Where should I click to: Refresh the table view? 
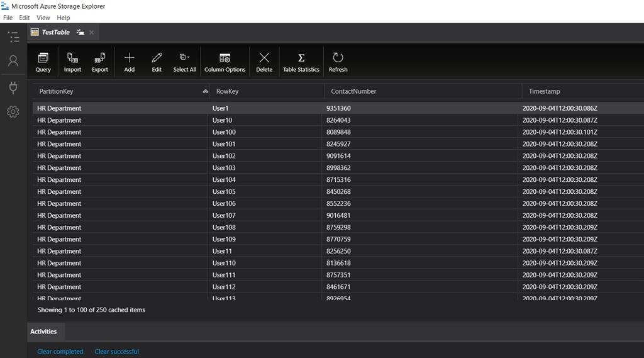coord(338,62)
